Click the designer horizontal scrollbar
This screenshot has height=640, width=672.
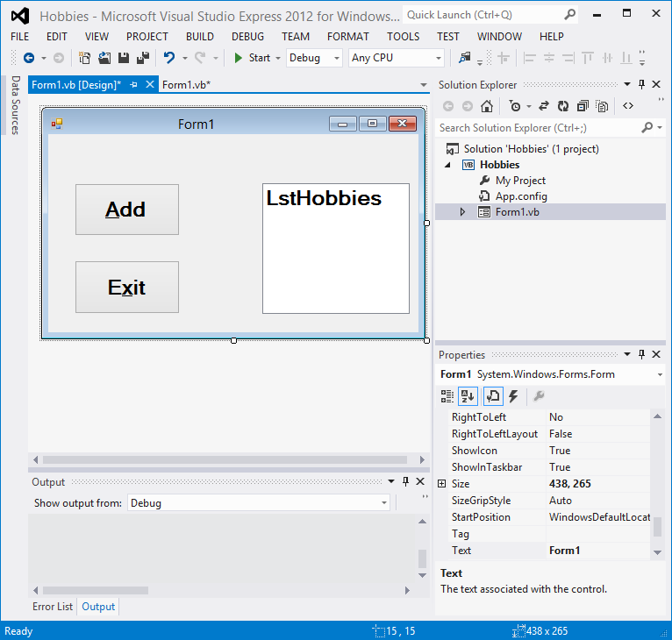click(x=225, y=459)
